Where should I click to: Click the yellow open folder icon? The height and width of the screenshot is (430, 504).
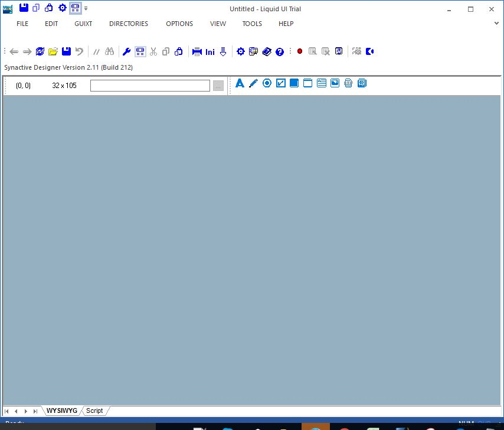(53, 51)
